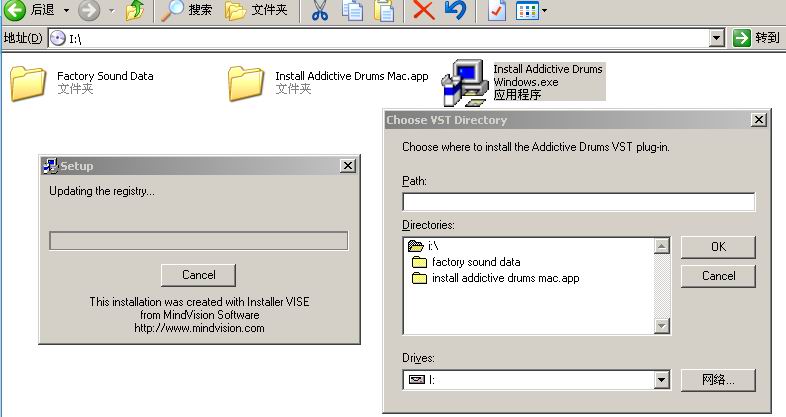786x417 pixels.
Task: Click the address bar drive icon
Action: pos(58,38)
